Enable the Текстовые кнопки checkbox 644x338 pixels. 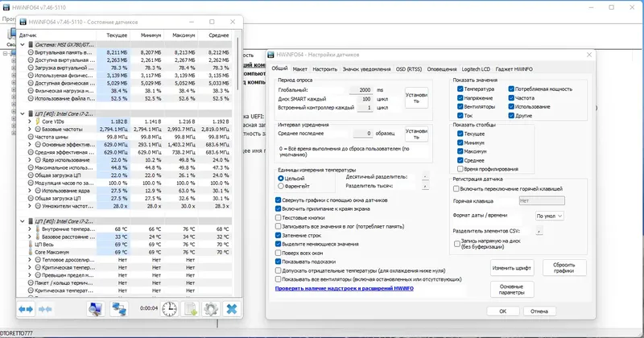278,217
